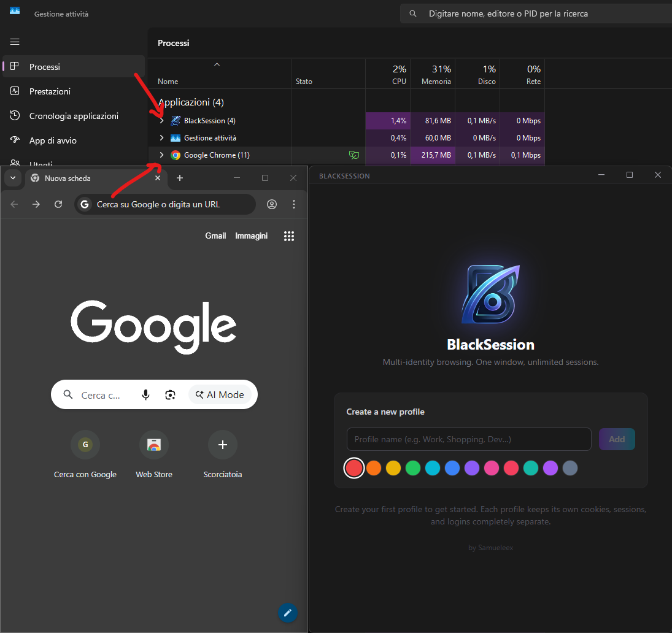672x633 pixels.
Task: Open Chrome tab search dropdown arrow
Action: (x=13, y=178)
